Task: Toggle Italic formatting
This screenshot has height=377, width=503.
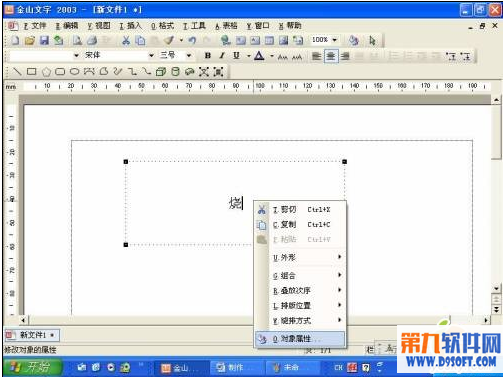Action: [222, 56]
